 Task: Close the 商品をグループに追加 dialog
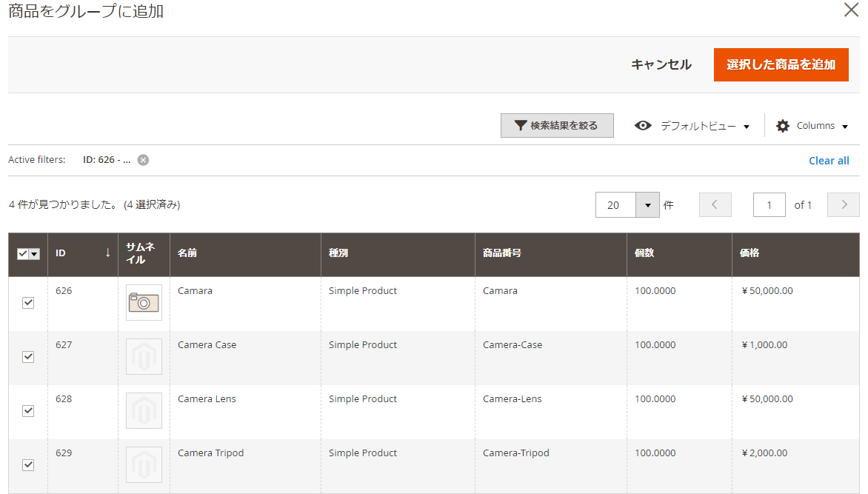pyautogui.click(x=851, y=10)
